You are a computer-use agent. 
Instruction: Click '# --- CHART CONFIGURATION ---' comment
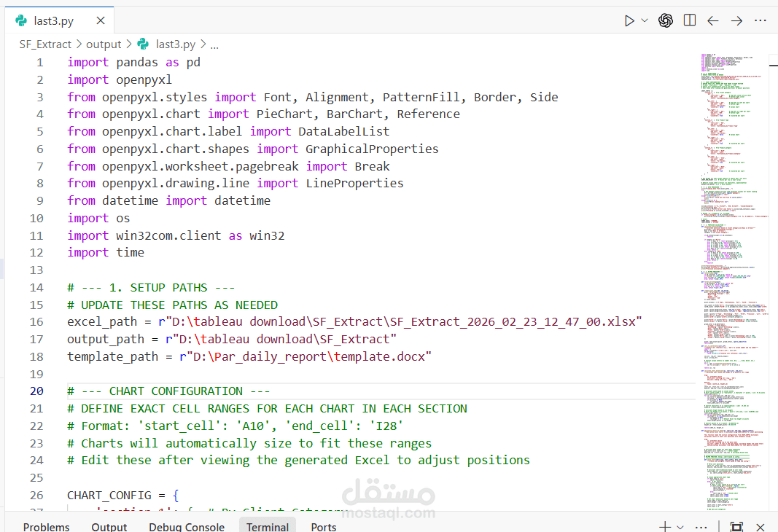[x=168, y=391]
